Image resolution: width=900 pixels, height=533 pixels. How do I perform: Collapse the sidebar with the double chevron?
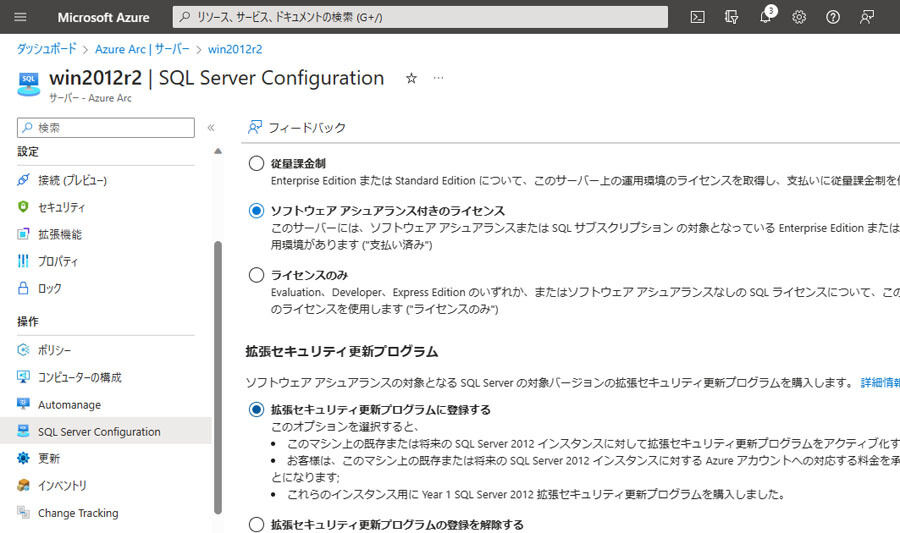(211, 127)
